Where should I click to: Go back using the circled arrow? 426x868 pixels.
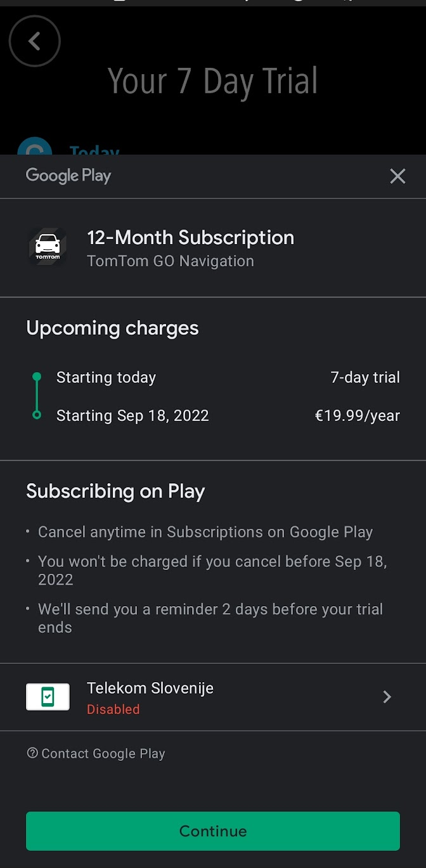point(34,41)
